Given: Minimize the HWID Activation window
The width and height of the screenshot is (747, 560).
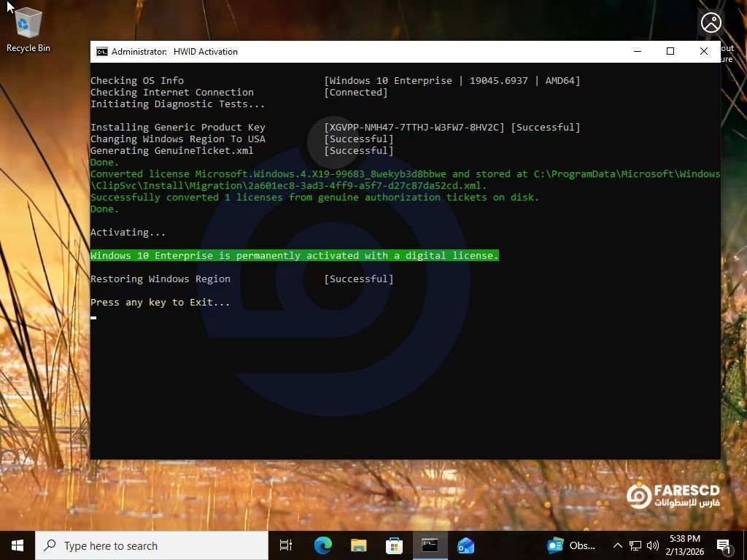Looking at the screenshot, I should pyautogui.click(x=638, y=51).
